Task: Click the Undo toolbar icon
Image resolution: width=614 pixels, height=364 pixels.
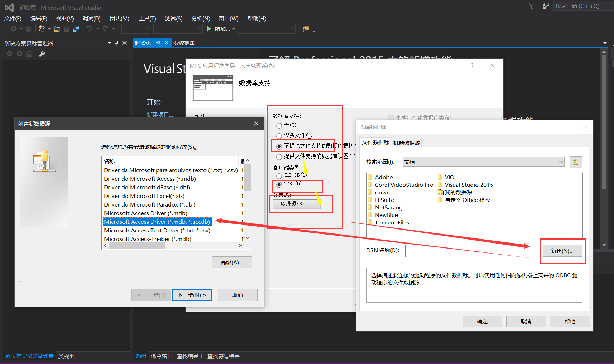Action: 89,29
